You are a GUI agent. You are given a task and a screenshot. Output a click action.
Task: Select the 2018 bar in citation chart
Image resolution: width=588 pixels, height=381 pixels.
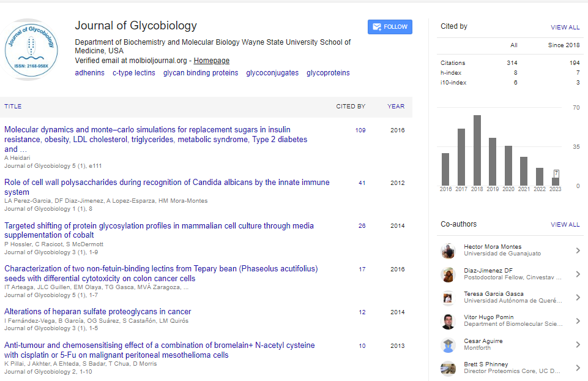click(x=477, y=150)
